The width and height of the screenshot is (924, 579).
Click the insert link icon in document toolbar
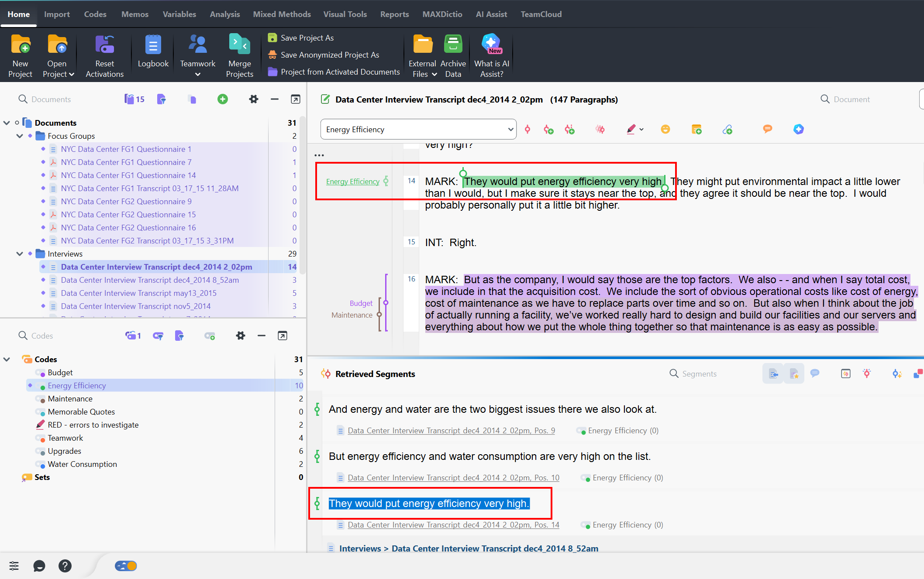(x=727, y=130)
